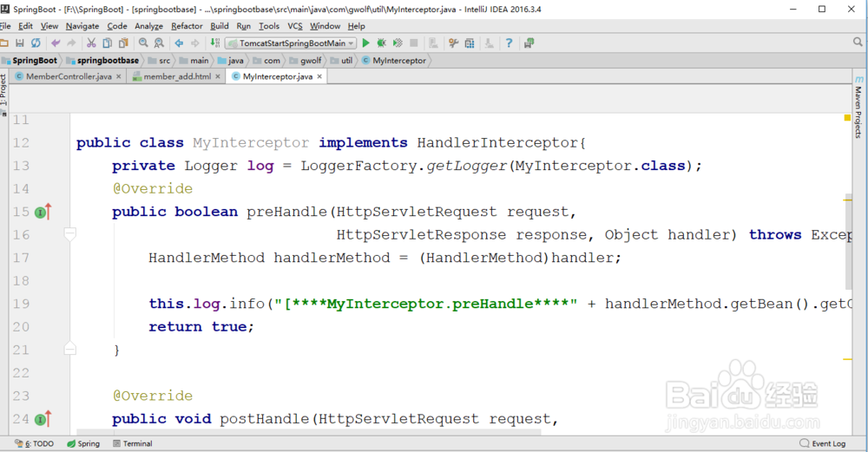This screenshot has width=868, height=452.
Task: Start debugging with the bug icon
Action: pyautogui.click(x=381, y=43)
